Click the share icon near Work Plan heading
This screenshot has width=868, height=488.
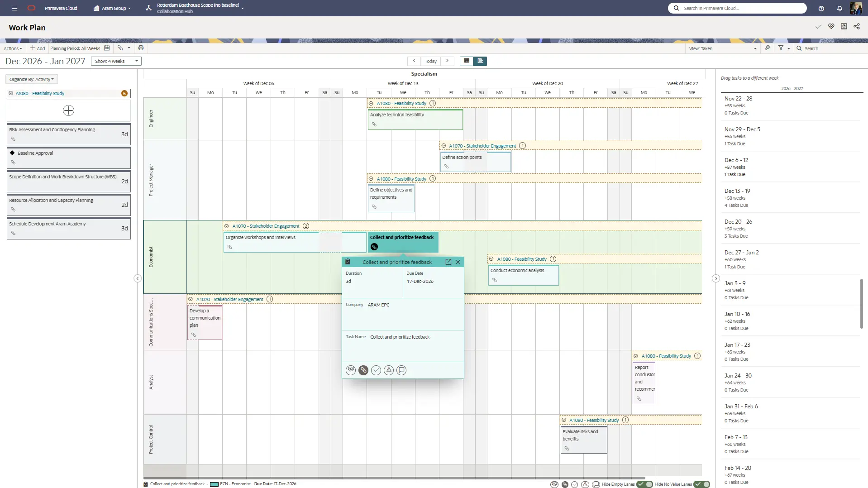(x=856, y=26)
